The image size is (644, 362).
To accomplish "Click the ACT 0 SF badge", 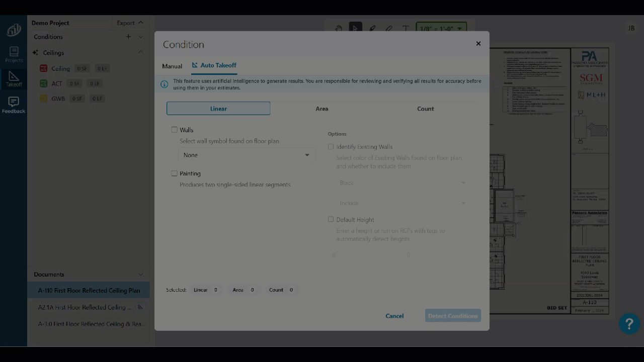I will click(74, 83).
